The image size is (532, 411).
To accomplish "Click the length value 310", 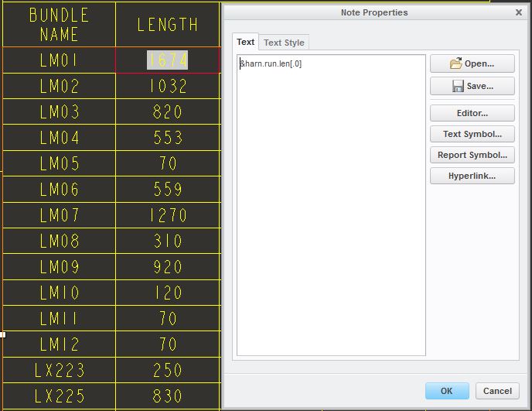I will [x=168, y=241].
